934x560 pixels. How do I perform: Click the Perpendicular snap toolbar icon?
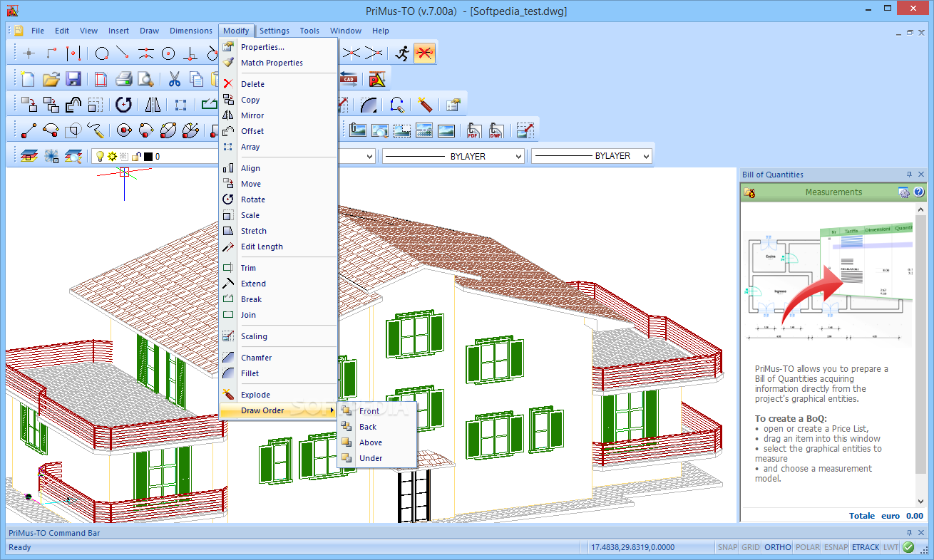190,53
